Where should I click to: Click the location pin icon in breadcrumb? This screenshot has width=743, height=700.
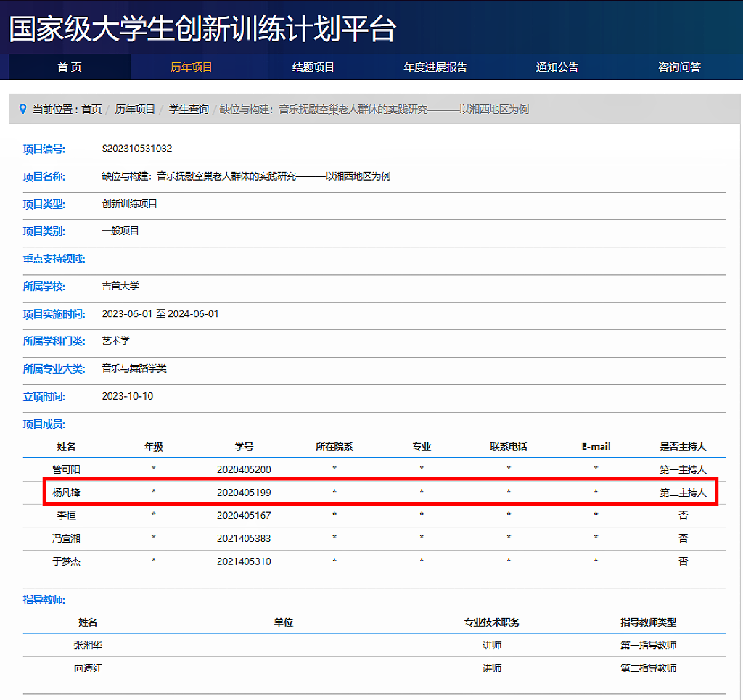pos(22,109)
